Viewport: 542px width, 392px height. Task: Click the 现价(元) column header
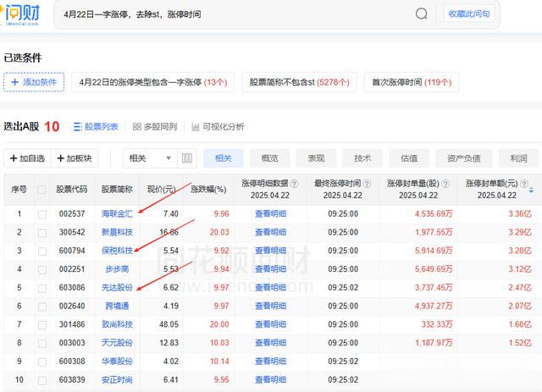(162, 190)
